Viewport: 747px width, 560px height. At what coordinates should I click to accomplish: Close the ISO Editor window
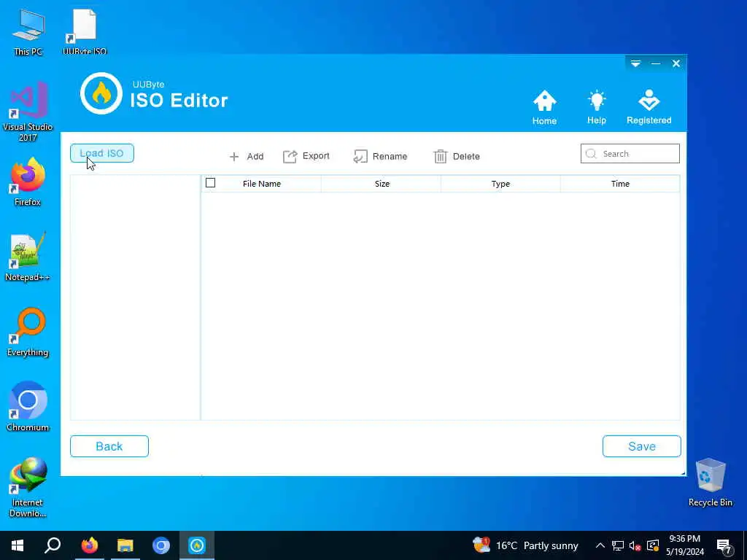tap(676, 63)
